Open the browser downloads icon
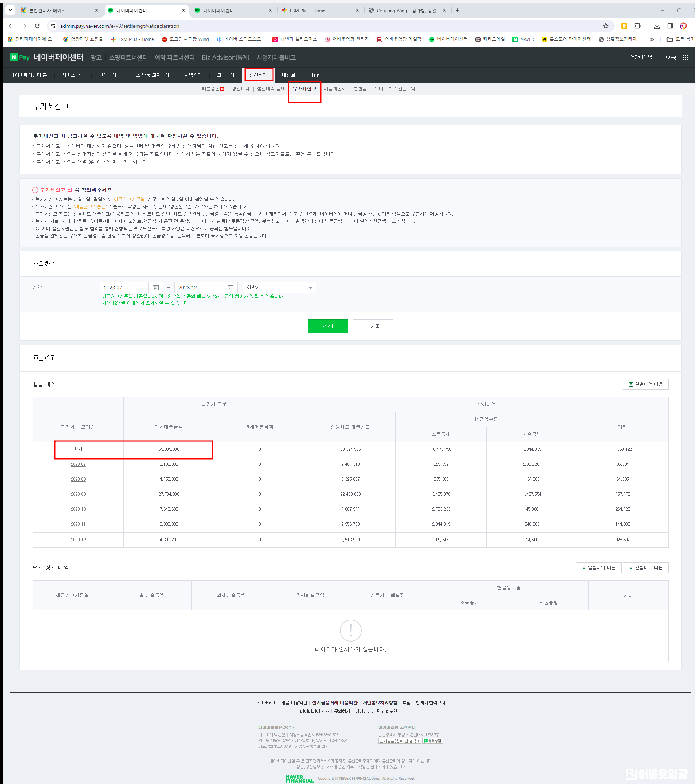This screenshot has width=695, height=784. coord(657,26)
